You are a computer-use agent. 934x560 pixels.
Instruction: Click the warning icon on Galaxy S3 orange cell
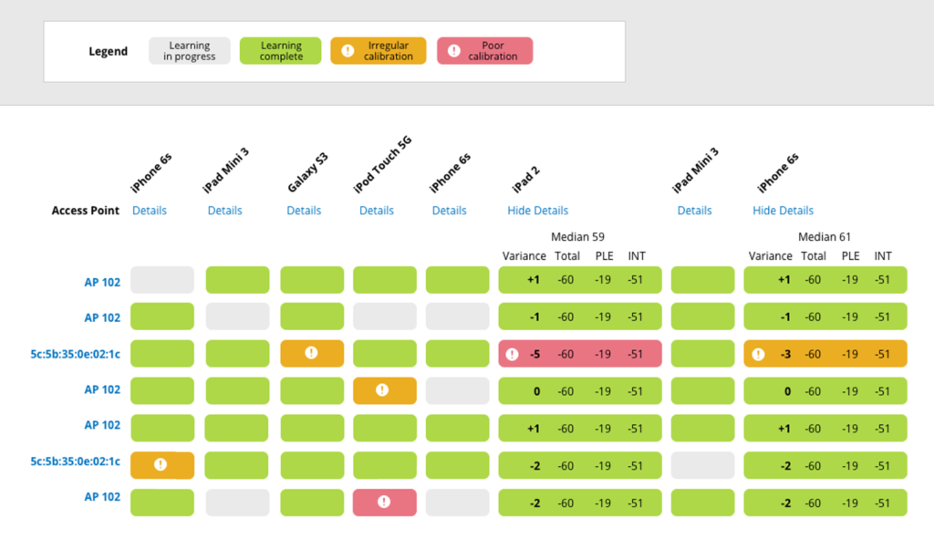click(x=312, y=354)
